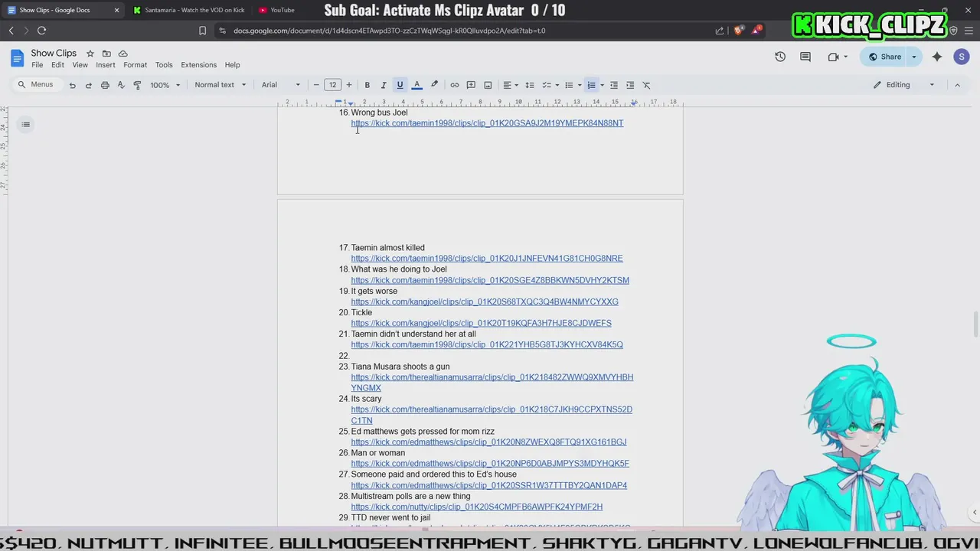This screenshot has height=551, width=980.
Task: Reload the page in browser
Action: point(41,31)
